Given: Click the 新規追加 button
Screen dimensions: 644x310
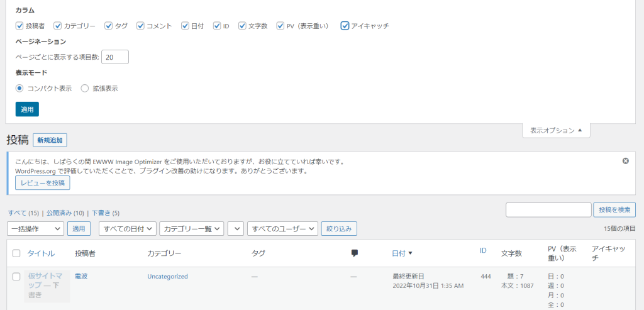Looking at the screenshot, I should pyautogui.click(x=50, y=140).
